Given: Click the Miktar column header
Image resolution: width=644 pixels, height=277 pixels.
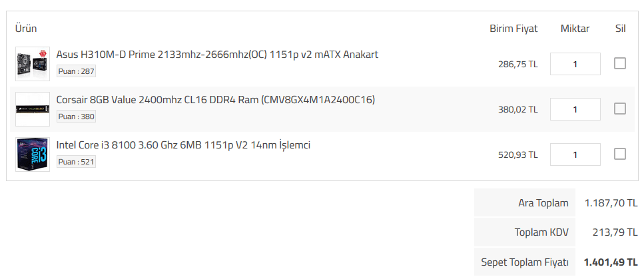Looking at the screenshot, I should coord(575,29).
